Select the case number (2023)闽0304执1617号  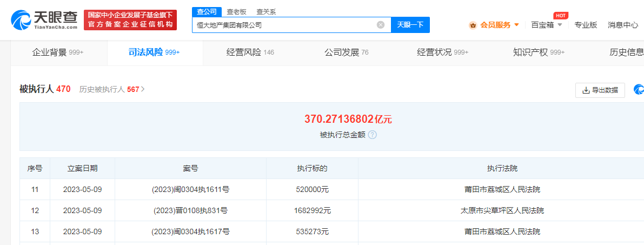(190, 232)
